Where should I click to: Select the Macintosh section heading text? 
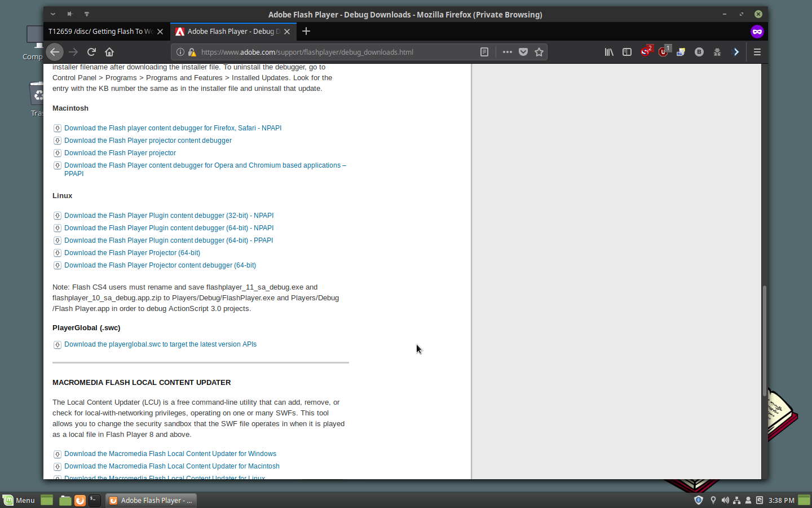click(x=70, y=108)
